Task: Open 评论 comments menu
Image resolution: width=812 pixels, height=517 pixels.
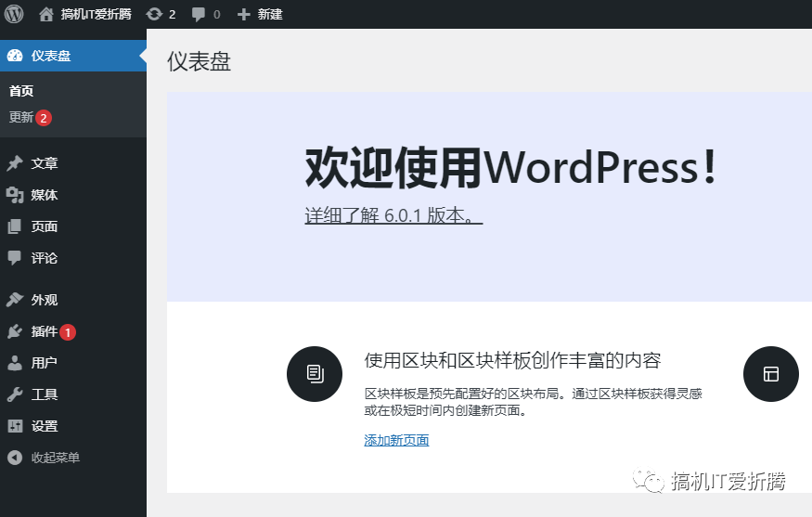Action: [44, 258]
